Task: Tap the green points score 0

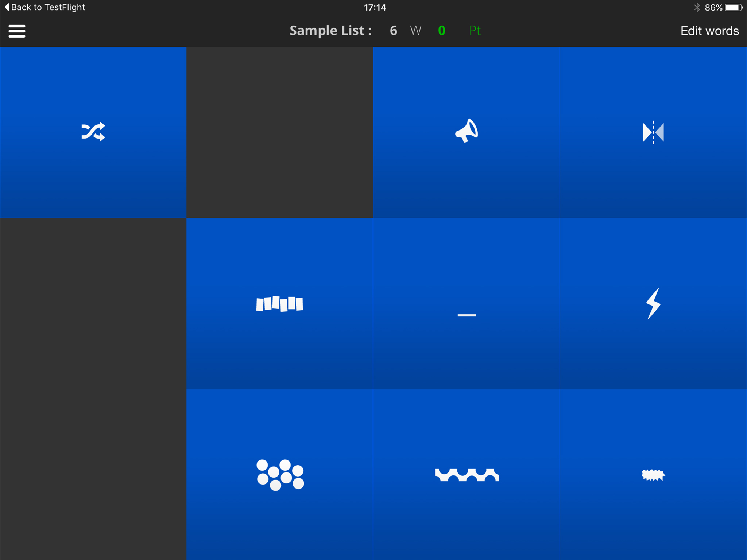Action: click(441, 31)
